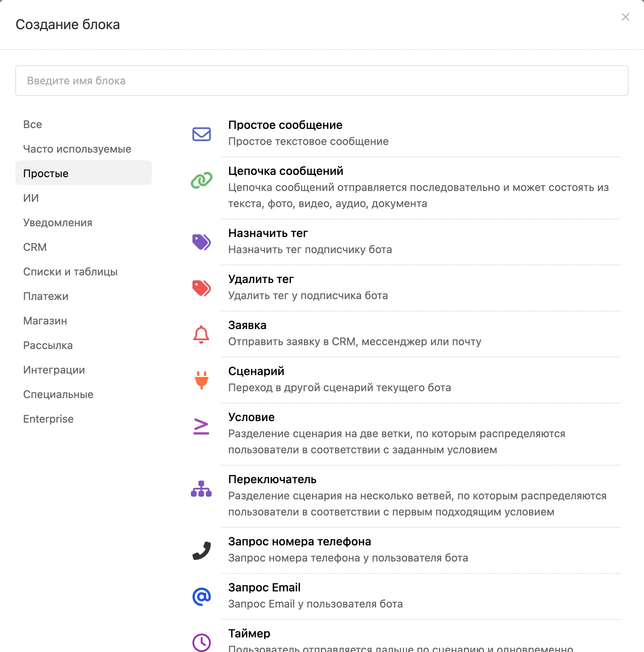Click the Запрос номера телефона title

pos(299,542)
